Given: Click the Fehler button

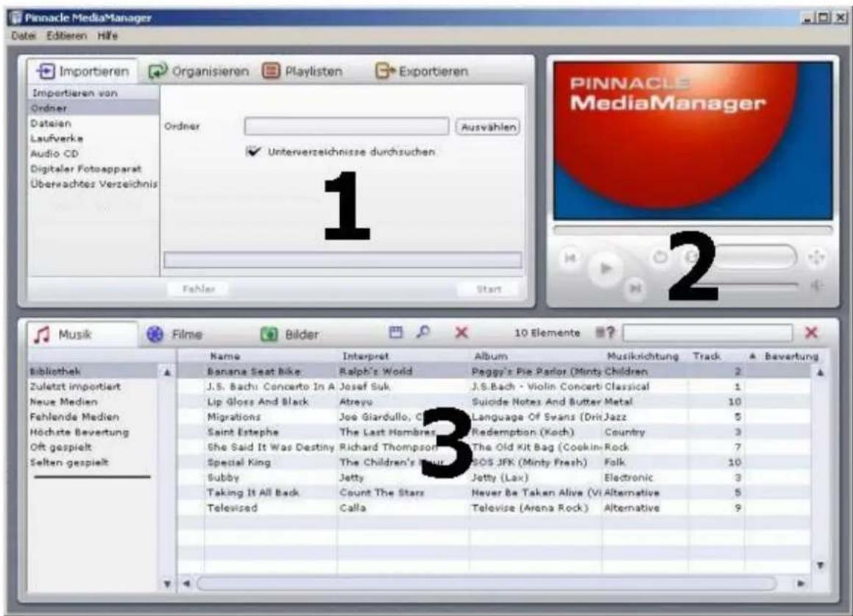Looking at the screenshot, I should point(198,289).
